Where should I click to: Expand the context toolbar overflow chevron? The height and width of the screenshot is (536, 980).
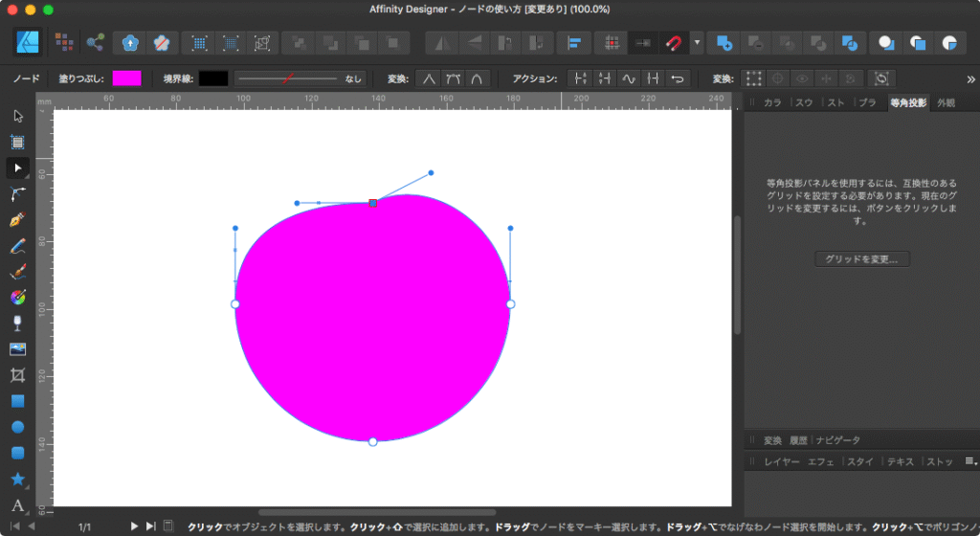pos(969,78)
